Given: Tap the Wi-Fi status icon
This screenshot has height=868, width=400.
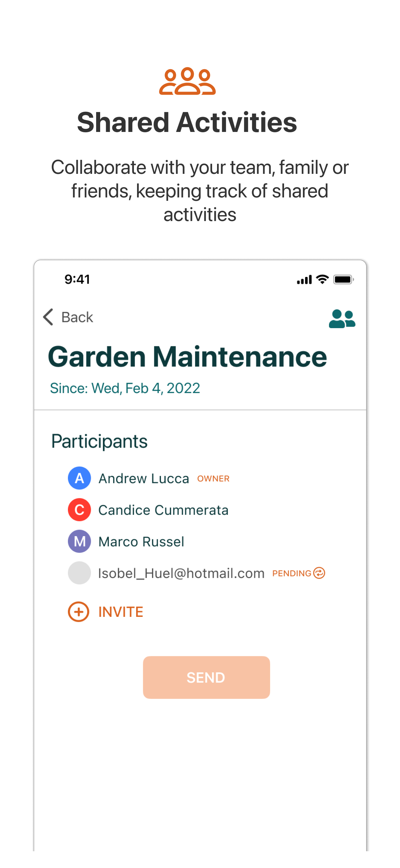Looking at the screenshot, I should [322, 279].
